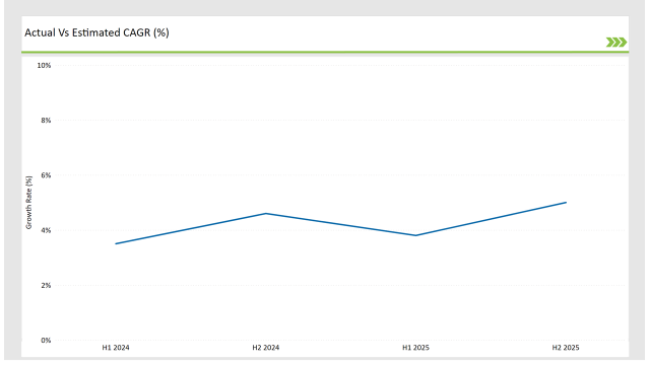Click the green triple-chevron arrow icon
Image resolution: width=650 pixels, height=365 pixels.
point(616,42)
